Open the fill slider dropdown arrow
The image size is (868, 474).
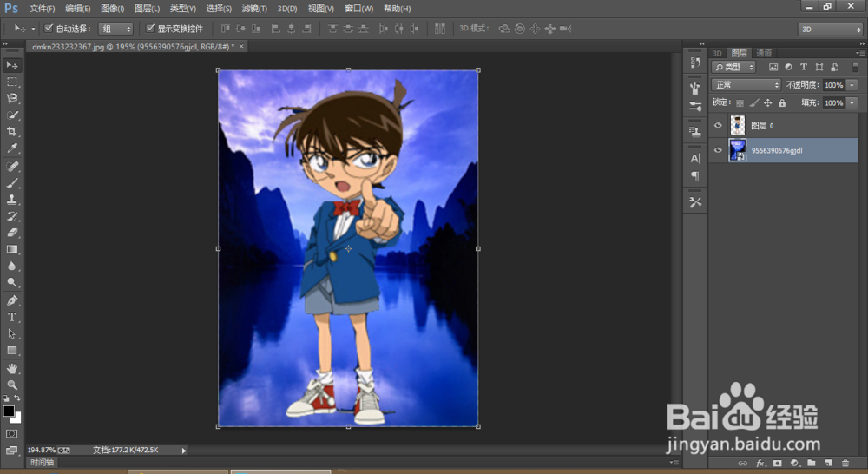852,103
